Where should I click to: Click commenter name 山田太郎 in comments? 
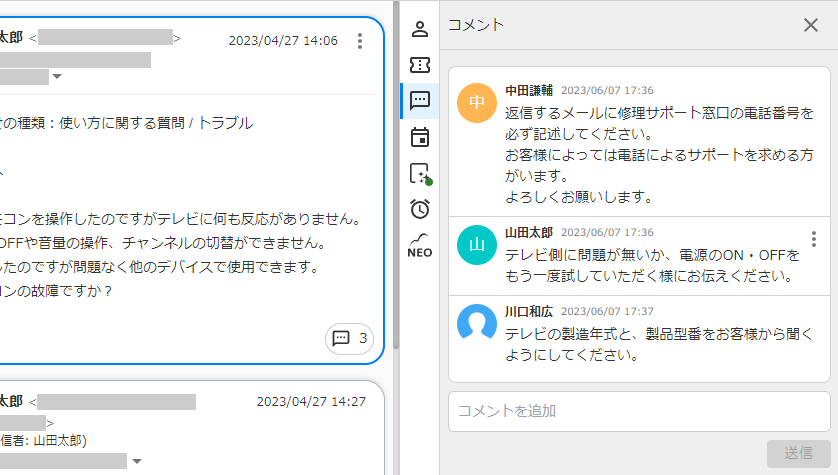tap(529, 232)
